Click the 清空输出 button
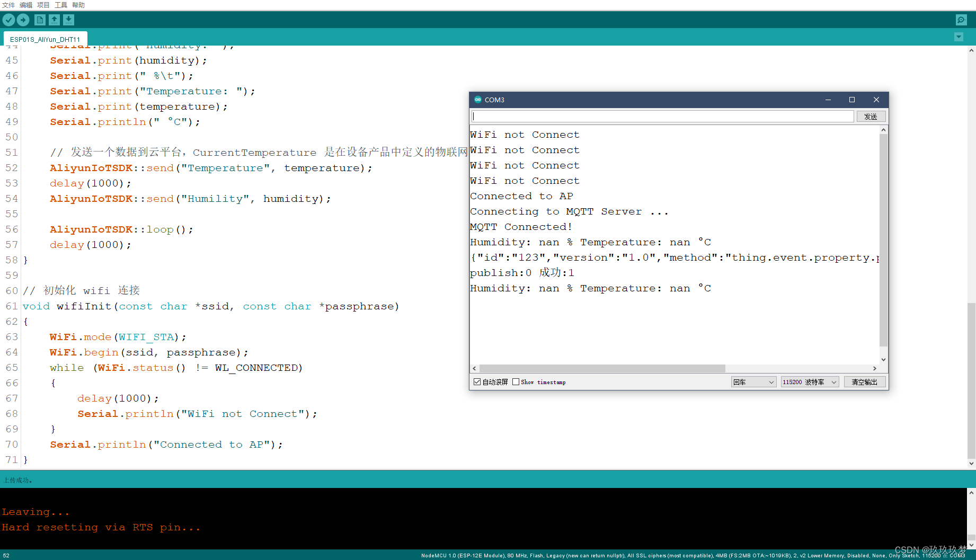This screenshot has width=976, height=560. tap(864, 382)
